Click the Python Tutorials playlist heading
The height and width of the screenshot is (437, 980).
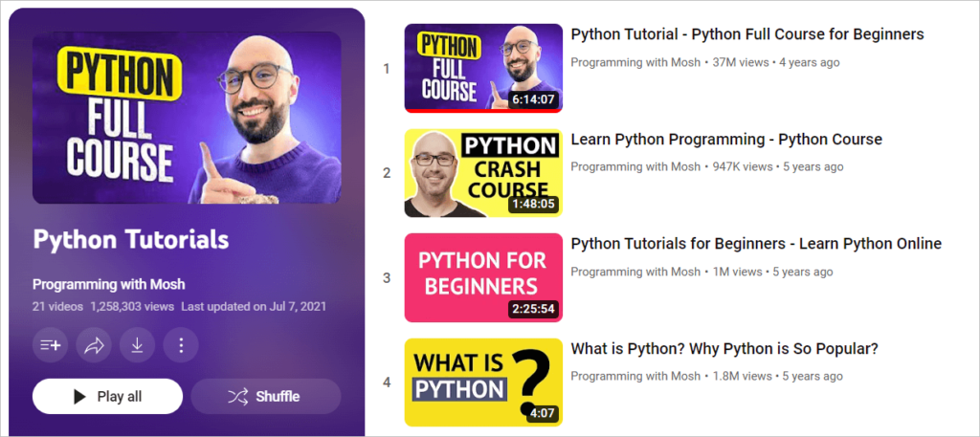coord(130,239)
